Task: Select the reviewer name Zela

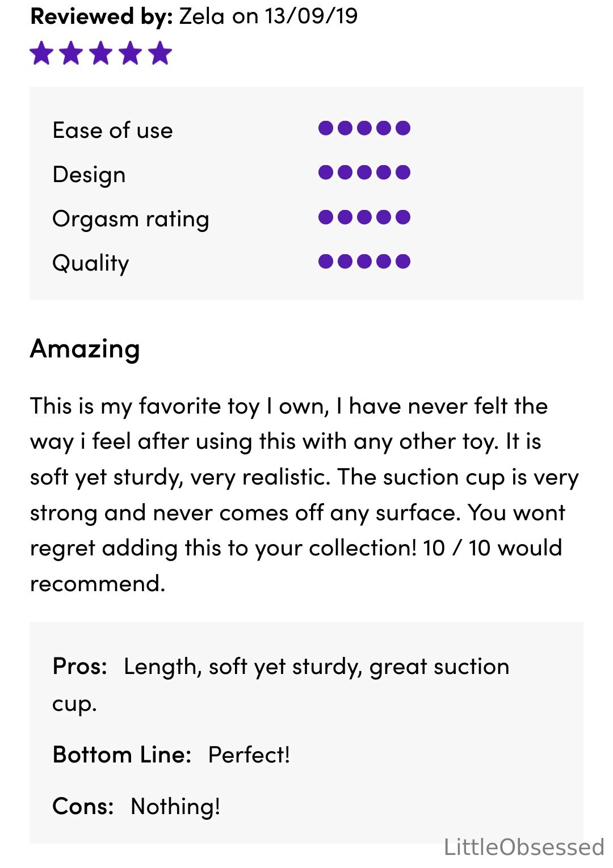Action: click(x=201, y=16)
